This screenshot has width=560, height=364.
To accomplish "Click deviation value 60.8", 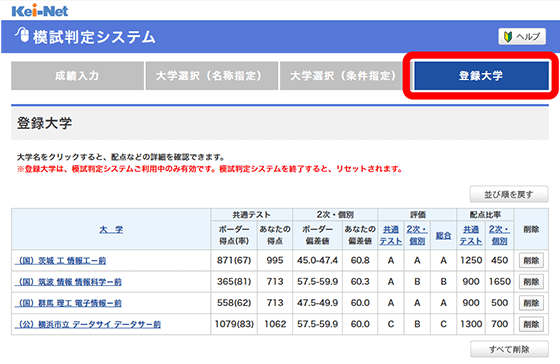I will click(360, 260).
